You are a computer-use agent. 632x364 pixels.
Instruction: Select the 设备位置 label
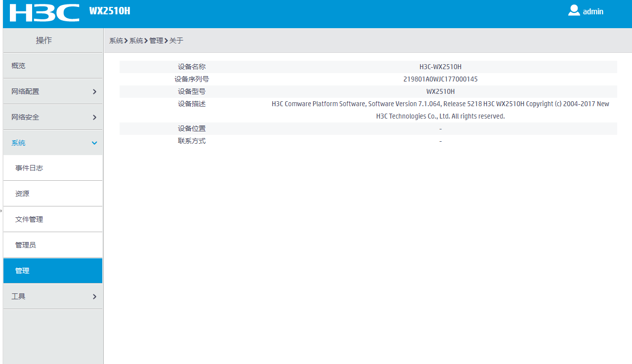tap(192, 128)
